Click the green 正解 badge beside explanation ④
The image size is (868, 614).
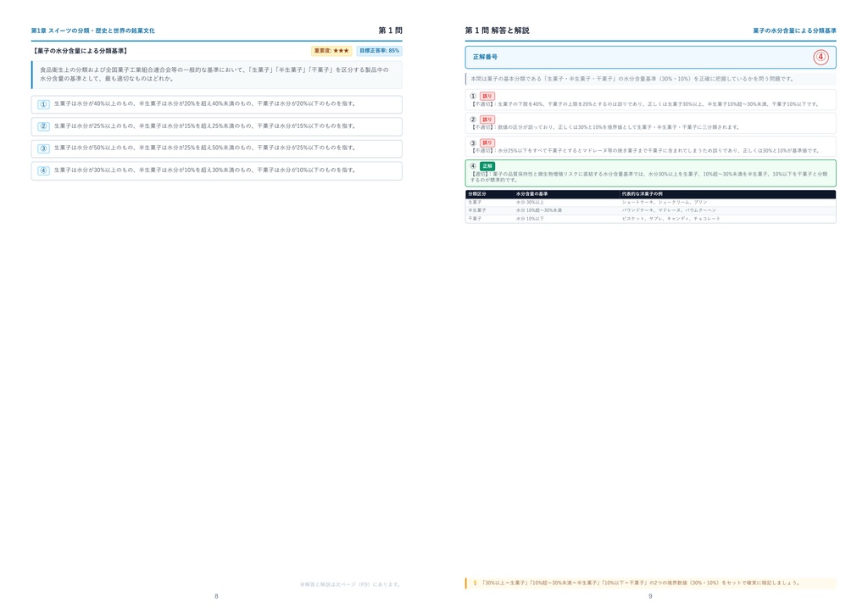487,166
